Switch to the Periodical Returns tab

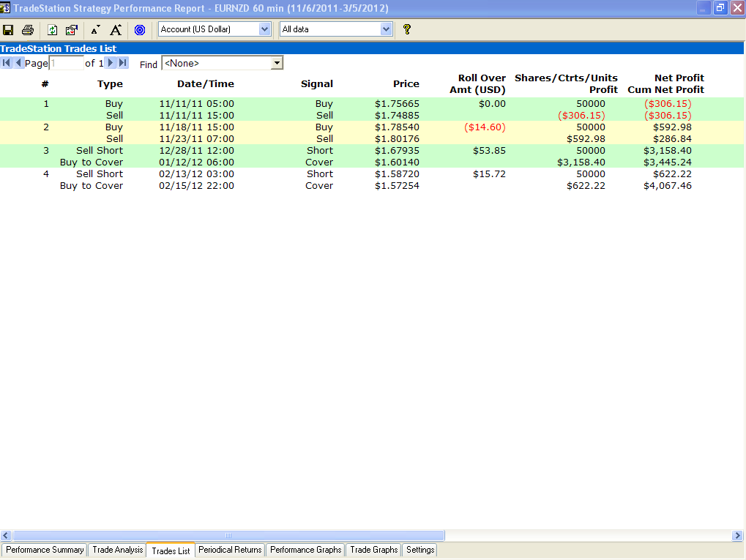(230, 550)
